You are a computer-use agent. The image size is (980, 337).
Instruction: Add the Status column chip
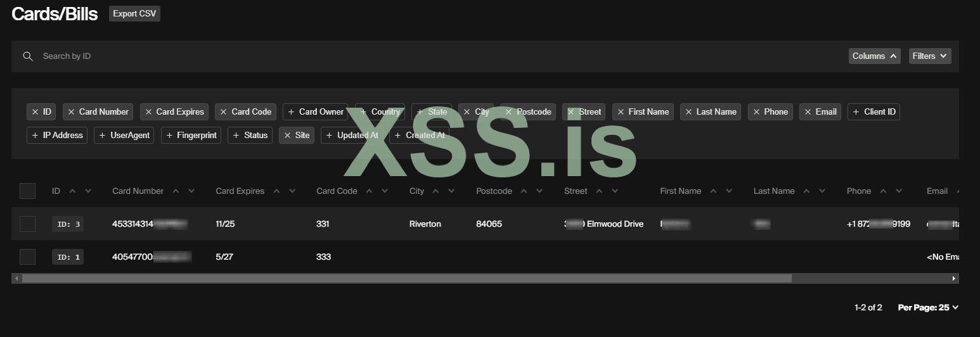[x=250, y=135]
